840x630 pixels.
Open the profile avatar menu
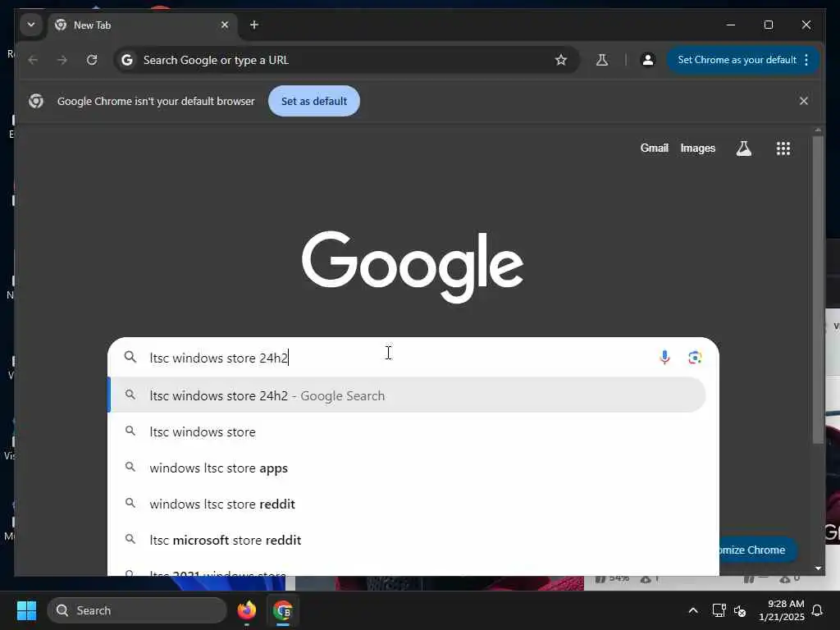[648, 60]
